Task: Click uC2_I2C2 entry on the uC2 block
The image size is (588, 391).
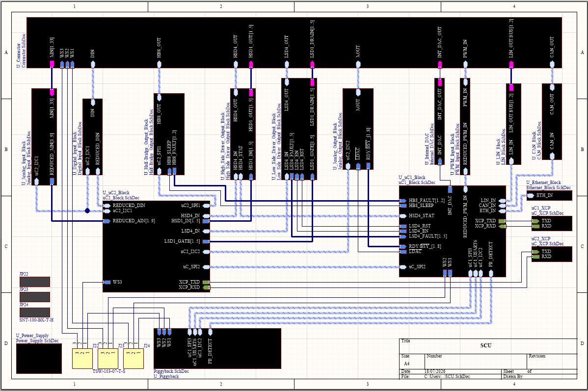Action: pyautogui.click(x=195, y=252)
